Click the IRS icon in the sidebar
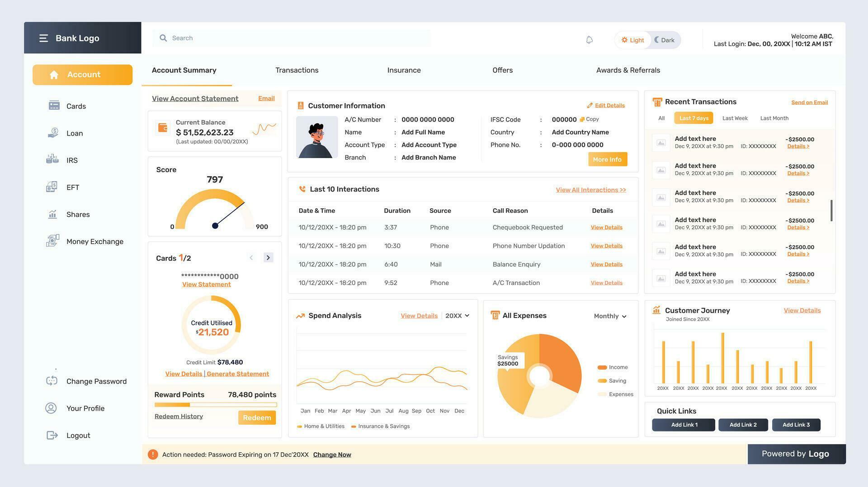 52,160
